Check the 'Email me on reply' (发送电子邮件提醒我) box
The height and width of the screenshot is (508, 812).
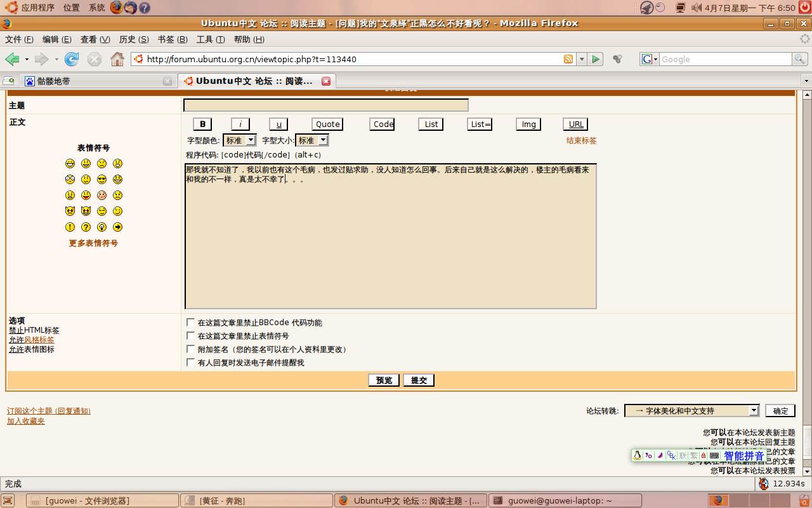click(x=191, y=363)
